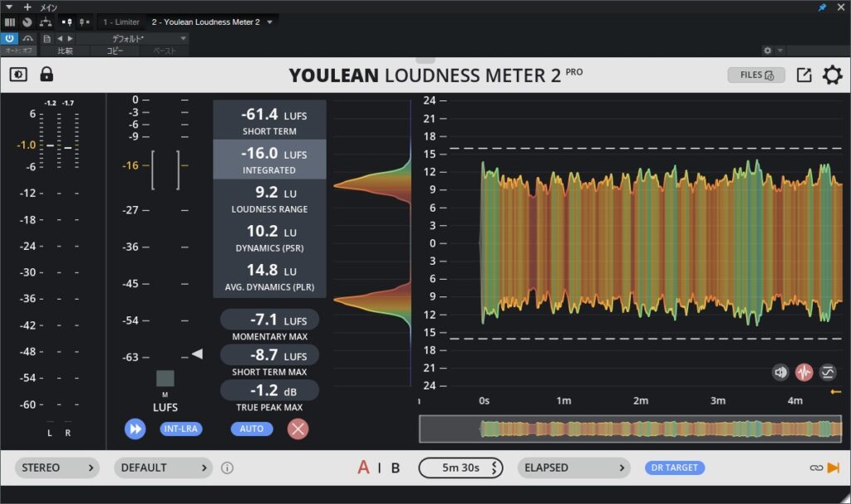The height and width of the screenshot is (504, 851).
Task: Click the waveform overview thumbnail strip
Action: tap(631, 429)
